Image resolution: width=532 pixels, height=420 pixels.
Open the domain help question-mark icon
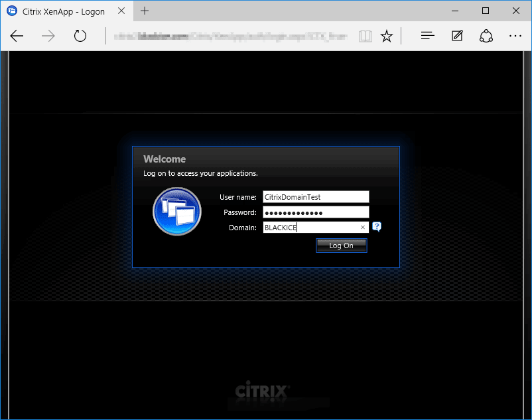tap(377, 227)
